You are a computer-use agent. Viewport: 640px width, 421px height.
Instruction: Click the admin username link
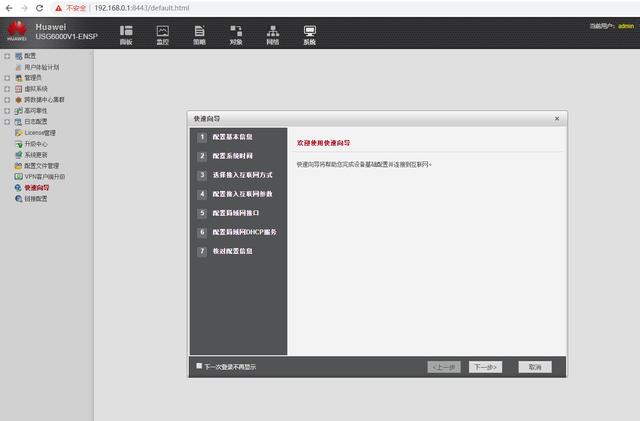[626, 26]
